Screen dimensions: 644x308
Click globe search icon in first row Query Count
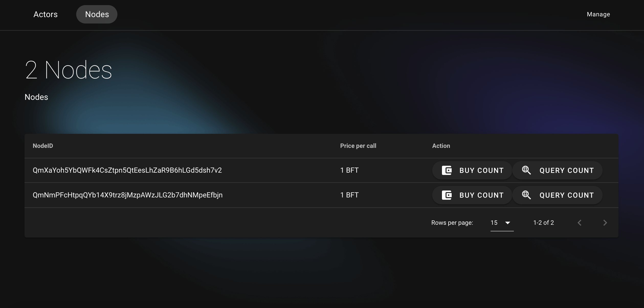(x=526, y=170)
